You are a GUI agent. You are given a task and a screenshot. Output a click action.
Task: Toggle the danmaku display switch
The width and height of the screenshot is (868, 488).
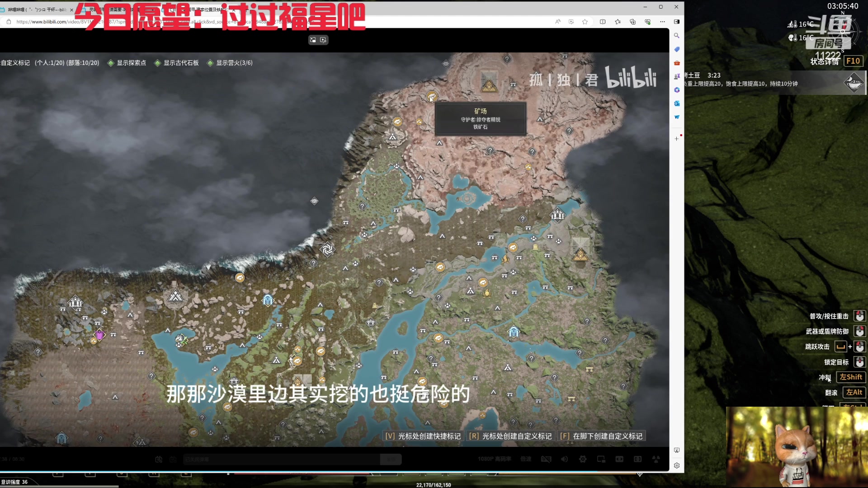159,459
